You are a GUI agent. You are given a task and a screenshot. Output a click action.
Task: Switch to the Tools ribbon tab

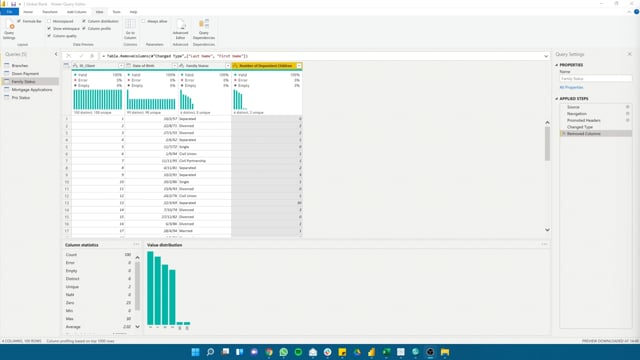coord(116,12)
